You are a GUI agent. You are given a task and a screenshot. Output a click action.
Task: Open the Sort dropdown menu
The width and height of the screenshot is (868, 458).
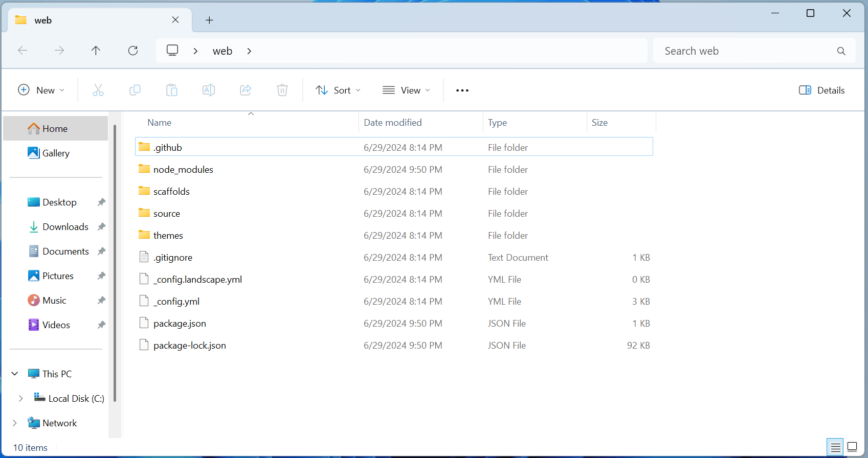click(x=338, y=90)
